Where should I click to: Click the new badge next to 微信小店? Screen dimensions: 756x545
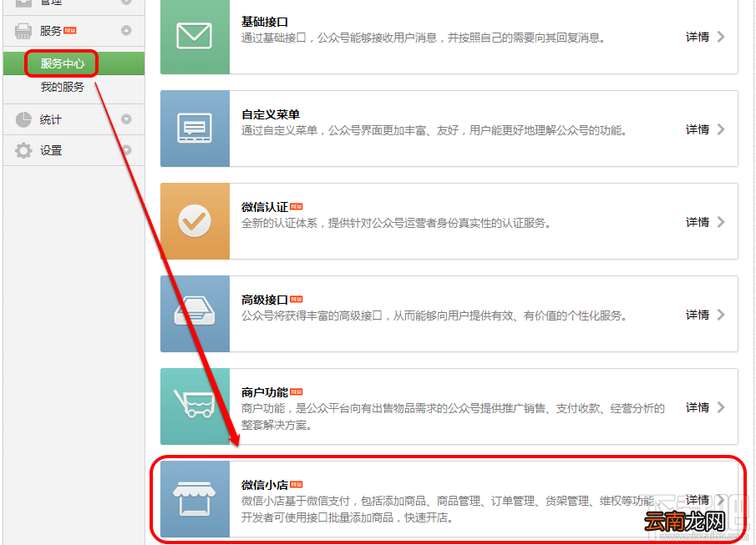(296, 484)
